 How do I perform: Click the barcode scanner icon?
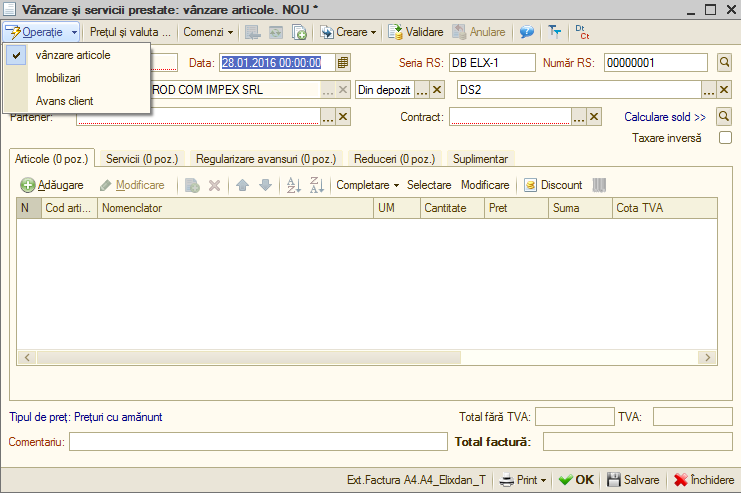[x=599, y=185]
